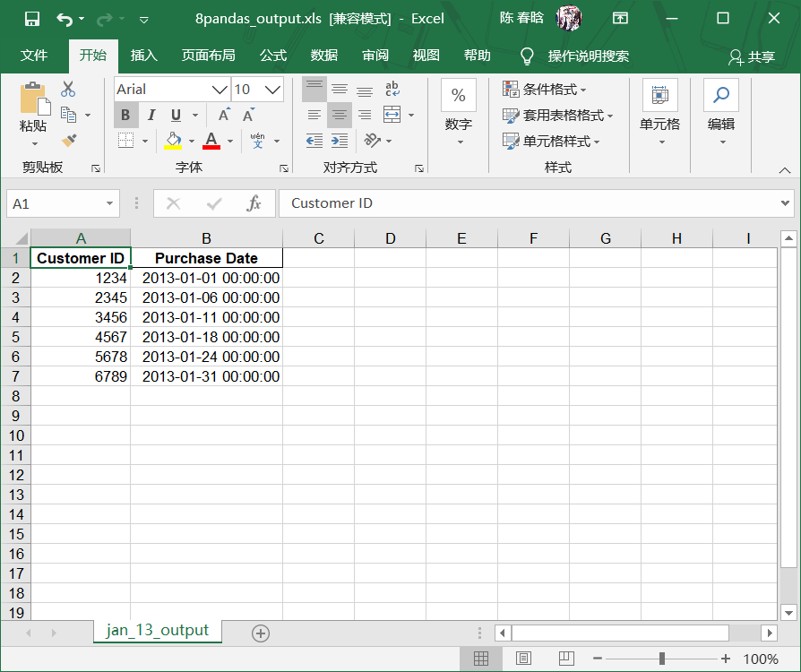
Task: Open the 数据 tab
Action: 324,56
